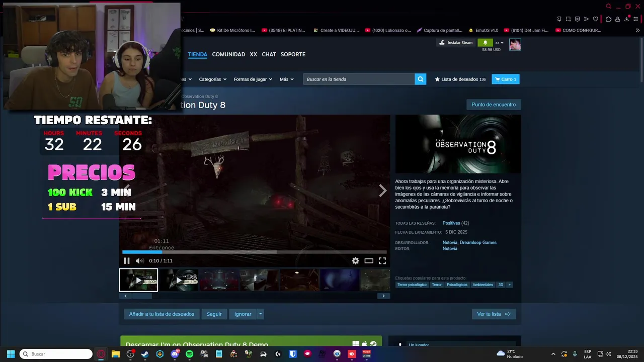This screenshot has height=362, width=644.
Task: Click the thumbnail strip scrollbar handle
Action: [x=142, y=296]
